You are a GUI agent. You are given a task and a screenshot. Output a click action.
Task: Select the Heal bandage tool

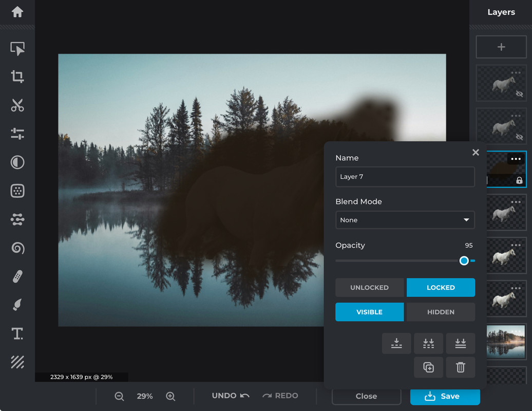[x=17, y=276]
